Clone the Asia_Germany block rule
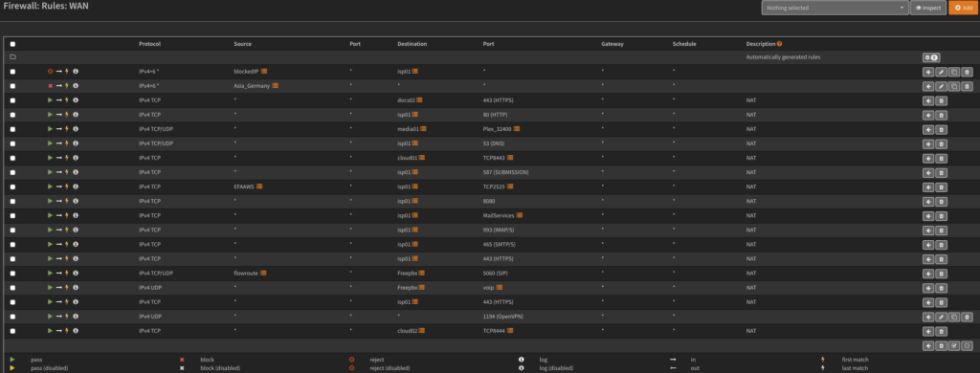Screen dimensions: 980x373 click(954, 86)
